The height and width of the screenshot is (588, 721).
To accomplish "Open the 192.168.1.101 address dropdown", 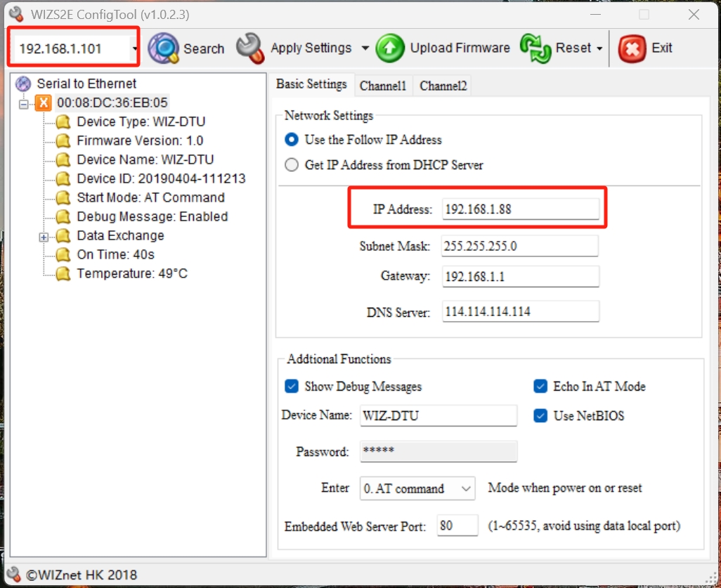I will click(x=134, y=48).
